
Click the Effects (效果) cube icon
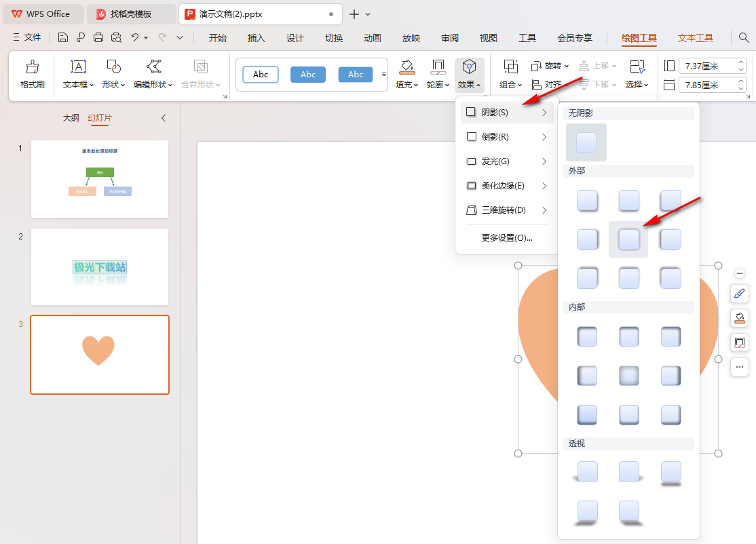click(469, 66)
